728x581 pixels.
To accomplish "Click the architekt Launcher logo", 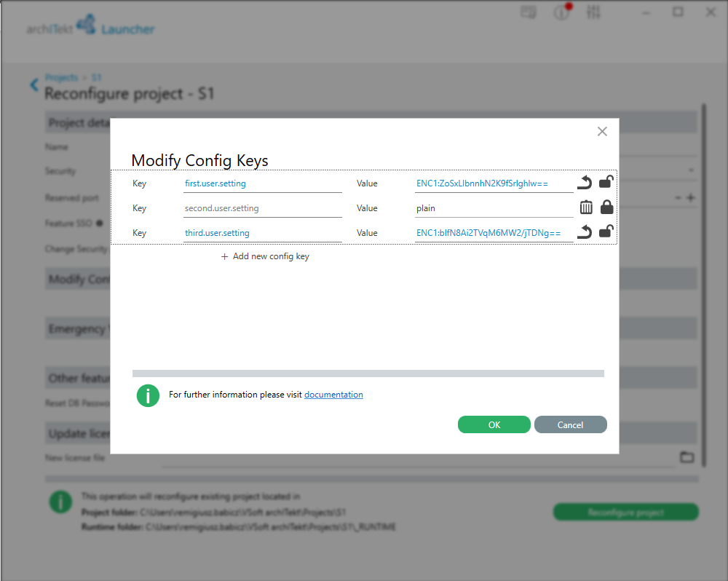I will tap(90, 25).
